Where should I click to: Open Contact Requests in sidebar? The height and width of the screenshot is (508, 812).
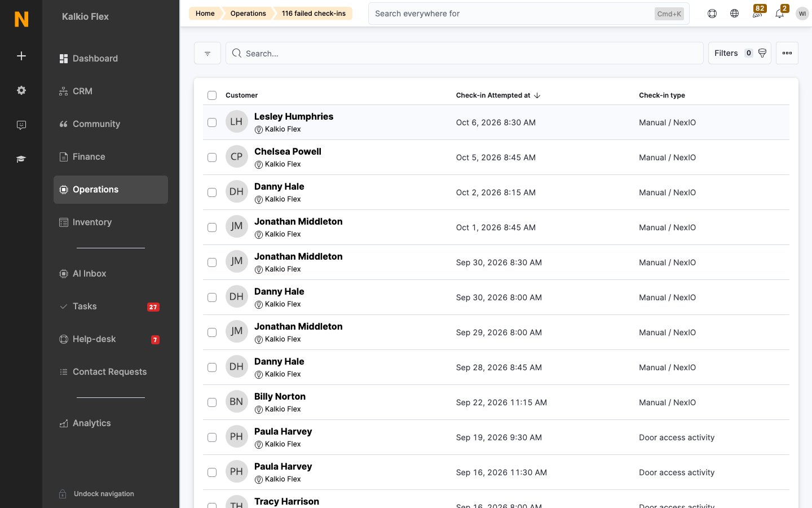click(111, 372)
